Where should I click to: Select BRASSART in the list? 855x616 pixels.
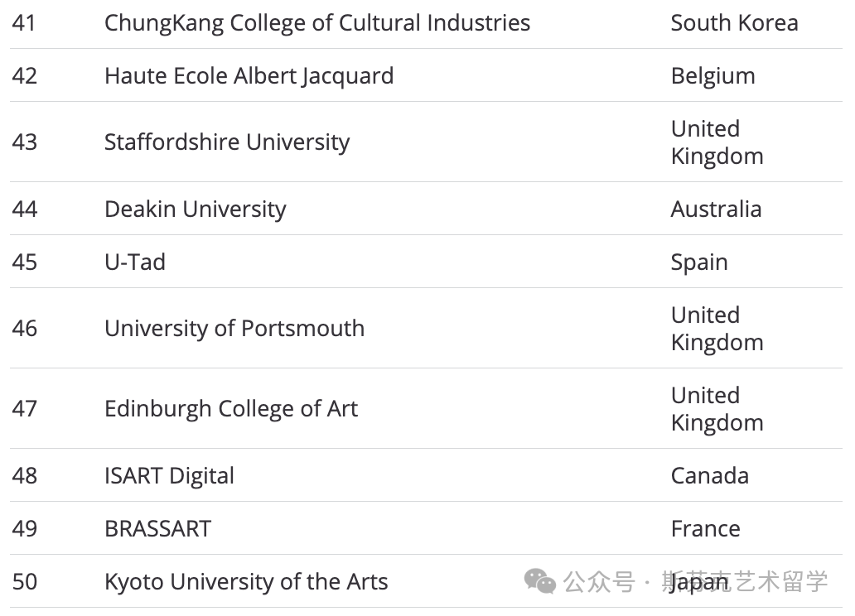coord(158,529)
